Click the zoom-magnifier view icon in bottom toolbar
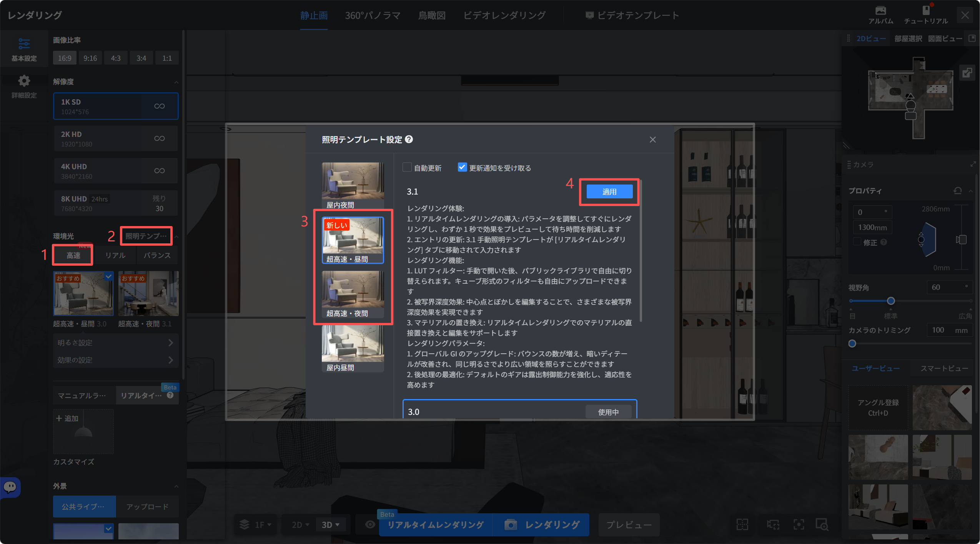 coord(822,524)
